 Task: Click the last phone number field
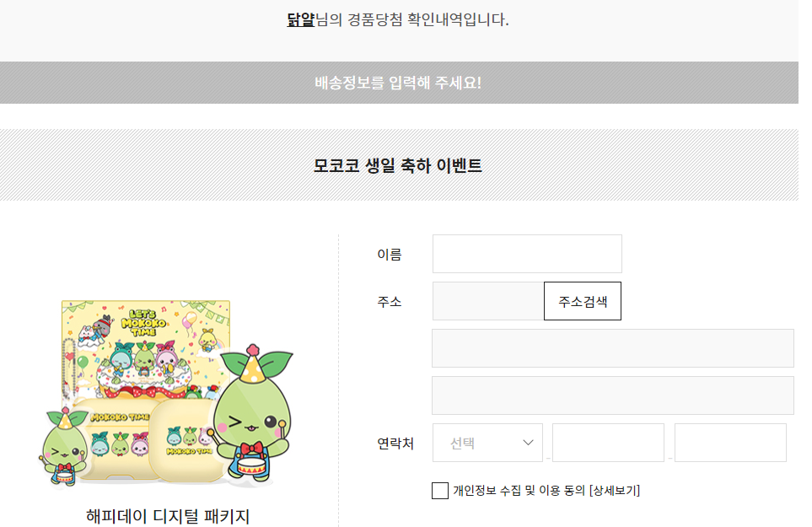tap(730, 443)
